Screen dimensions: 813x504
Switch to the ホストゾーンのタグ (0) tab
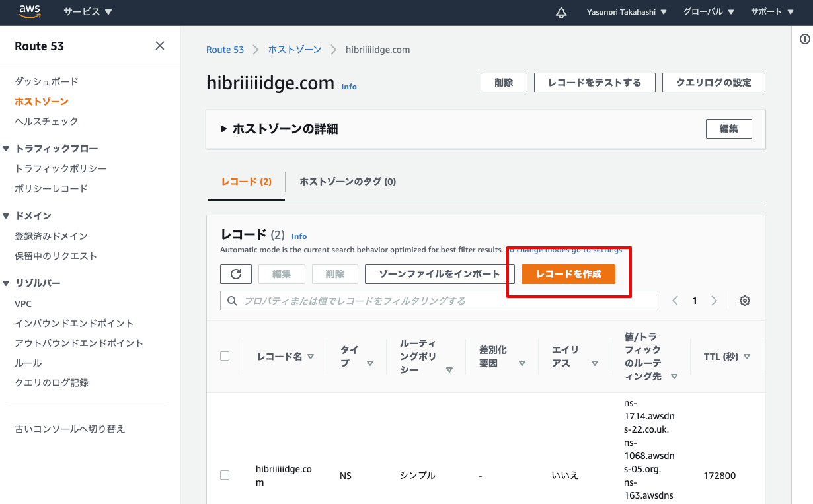347,181
